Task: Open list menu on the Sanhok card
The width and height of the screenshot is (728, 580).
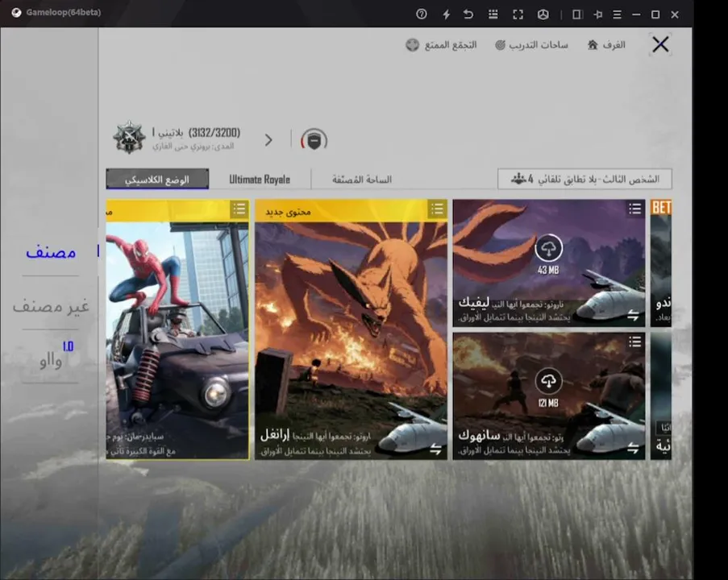Action: coord(634,342)
